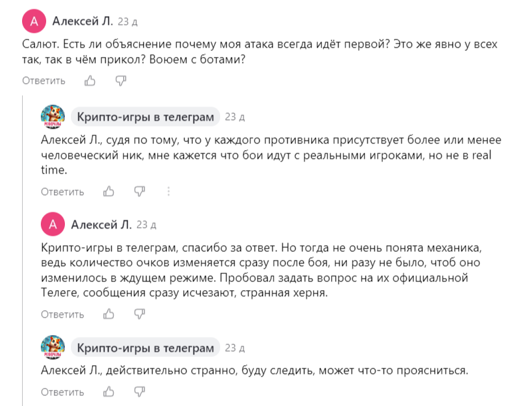Dislike the reply mentioning real time battles
Image resolution: width=532 pixels, height=406 pixels.
[139, 192]
